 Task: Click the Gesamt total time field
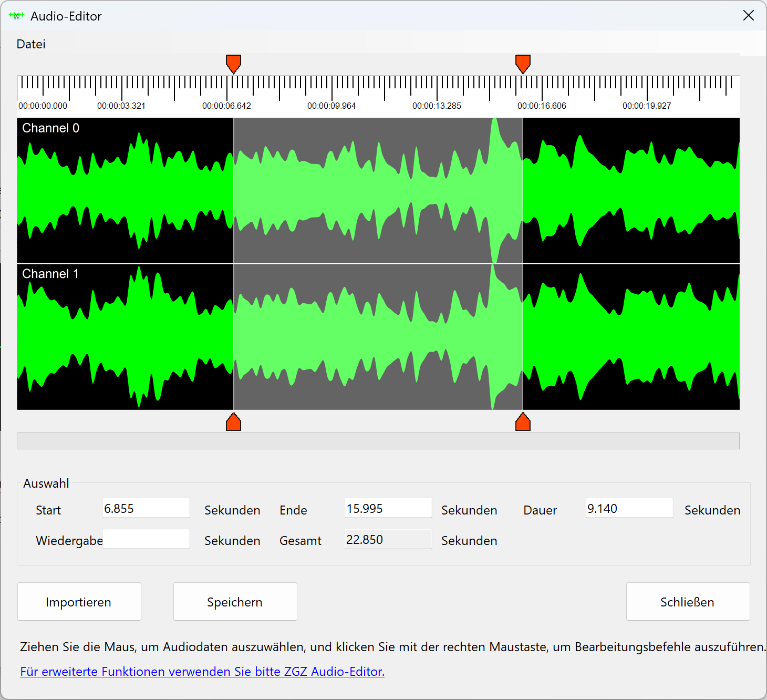(388, 539)
